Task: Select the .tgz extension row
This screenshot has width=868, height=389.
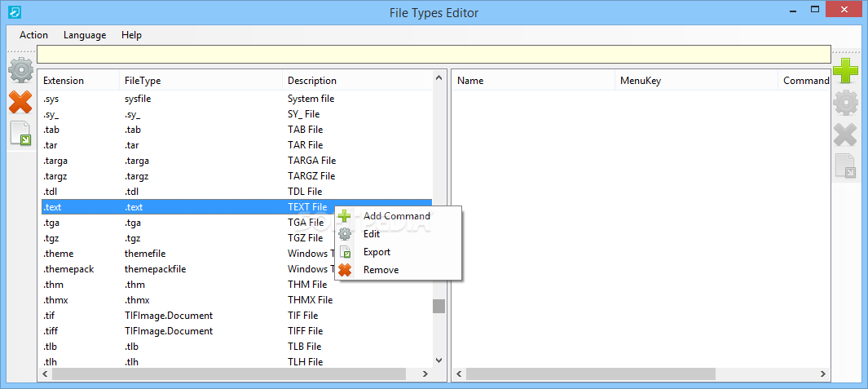Action: point(188,238)
